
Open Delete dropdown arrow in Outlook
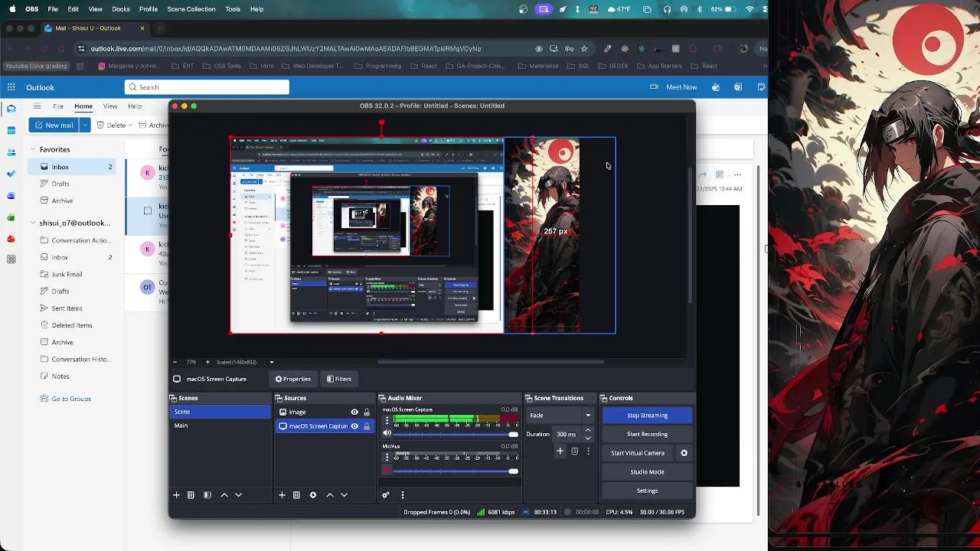tap(130, 125)
